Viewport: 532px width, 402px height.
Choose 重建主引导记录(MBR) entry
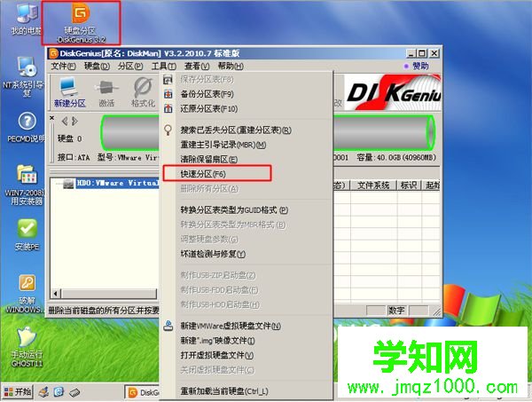(x=247, y=145)
